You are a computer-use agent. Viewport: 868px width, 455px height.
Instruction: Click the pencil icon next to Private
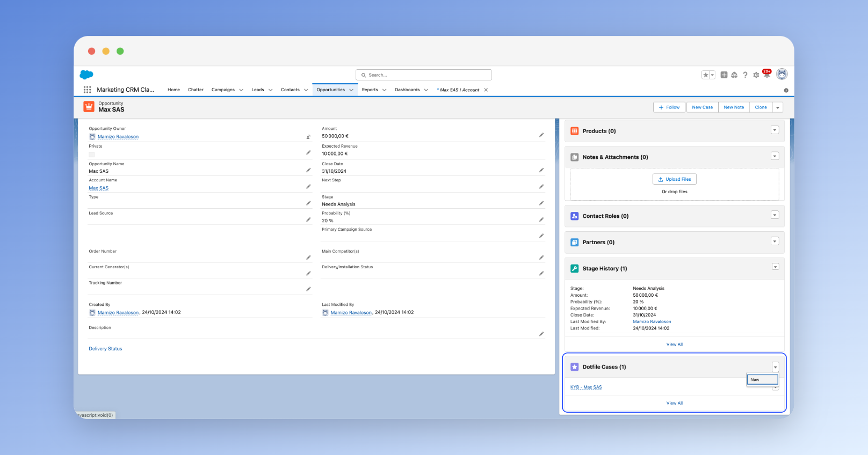click(x=308, y=153)
